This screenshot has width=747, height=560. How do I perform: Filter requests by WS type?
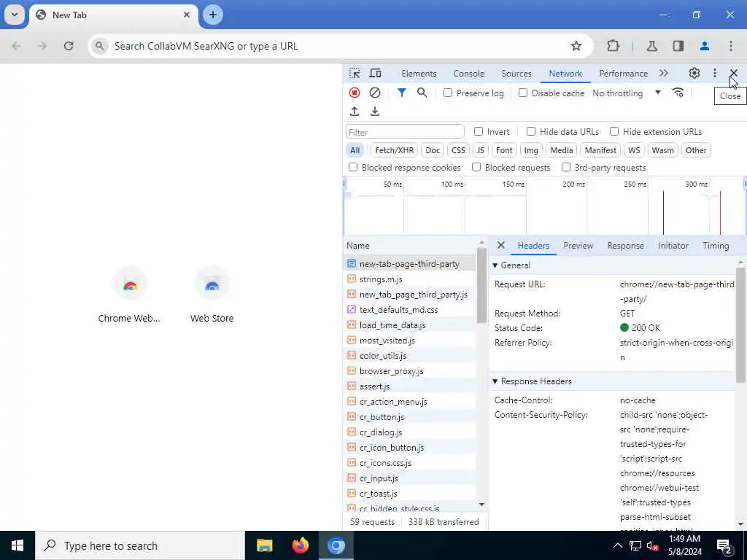point(634,150)
